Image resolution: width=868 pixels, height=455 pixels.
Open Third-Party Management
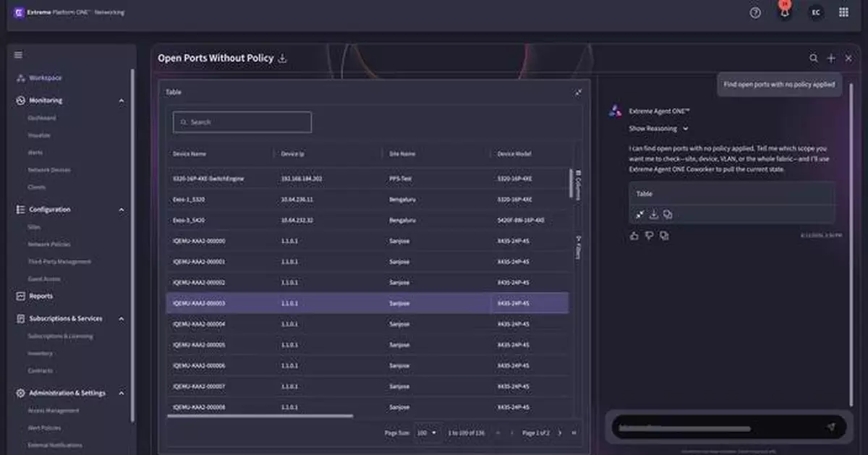[59, 262]
